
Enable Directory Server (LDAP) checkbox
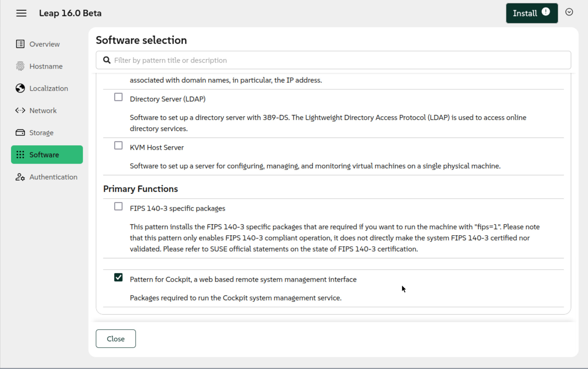coord(118,97)
